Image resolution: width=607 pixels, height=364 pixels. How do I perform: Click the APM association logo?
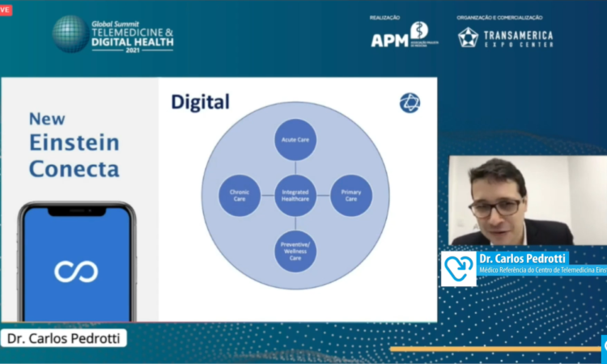coord(404,36)
